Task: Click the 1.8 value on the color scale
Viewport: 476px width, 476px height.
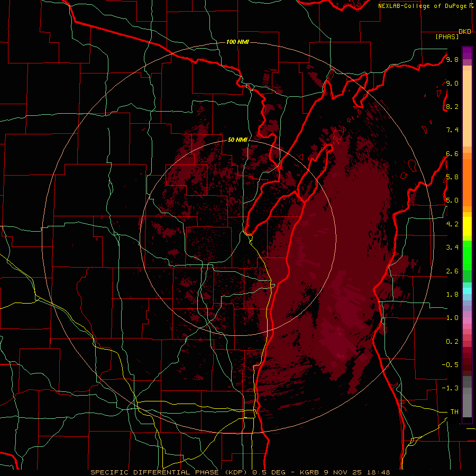Action: click(x=452, y=295)
